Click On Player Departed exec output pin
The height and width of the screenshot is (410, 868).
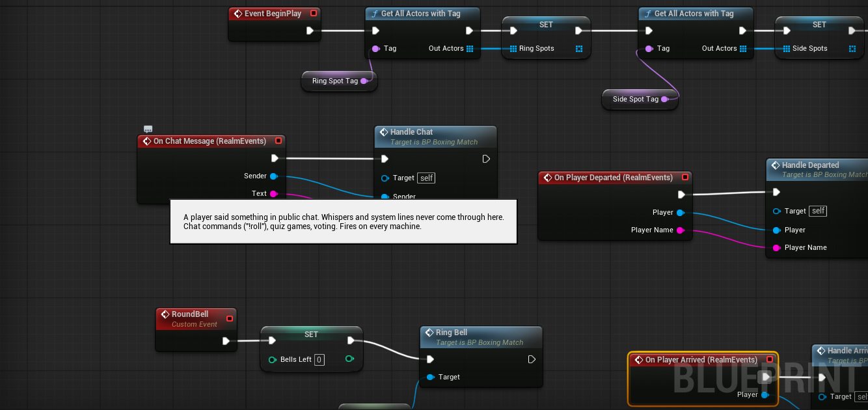point(681,195)
